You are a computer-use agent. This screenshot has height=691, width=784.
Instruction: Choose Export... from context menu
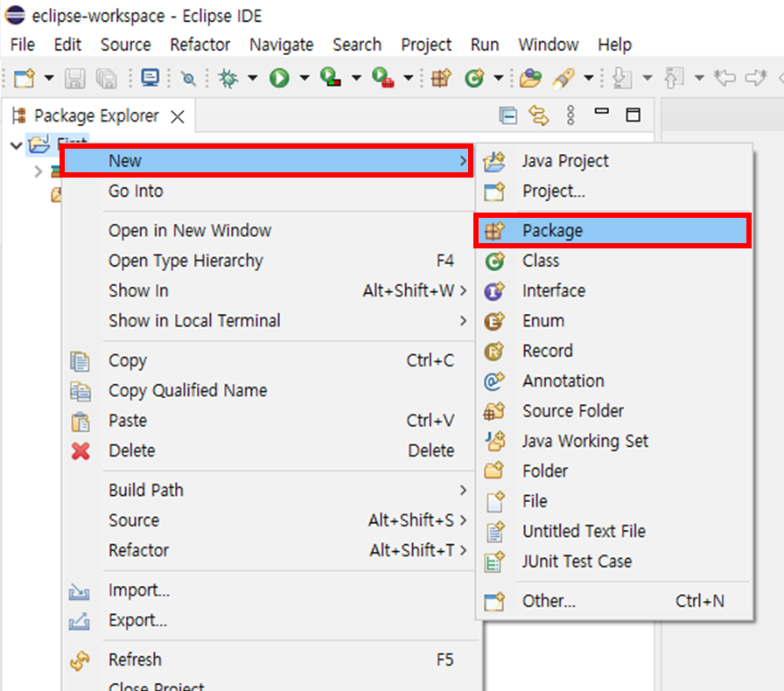268,620
